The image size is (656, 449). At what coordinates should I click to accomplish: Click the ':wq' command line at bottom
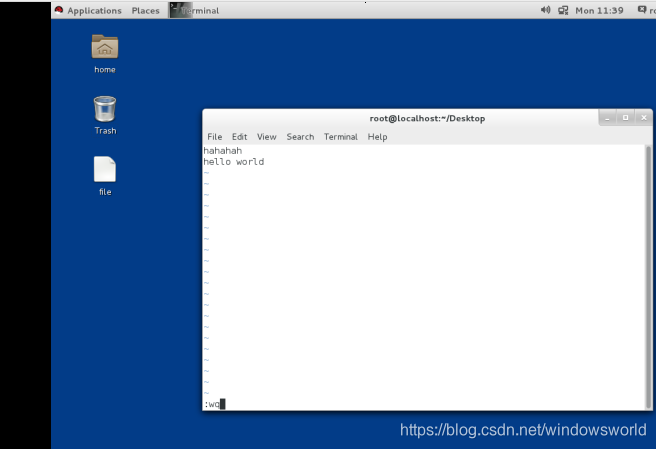pos(214,404)
